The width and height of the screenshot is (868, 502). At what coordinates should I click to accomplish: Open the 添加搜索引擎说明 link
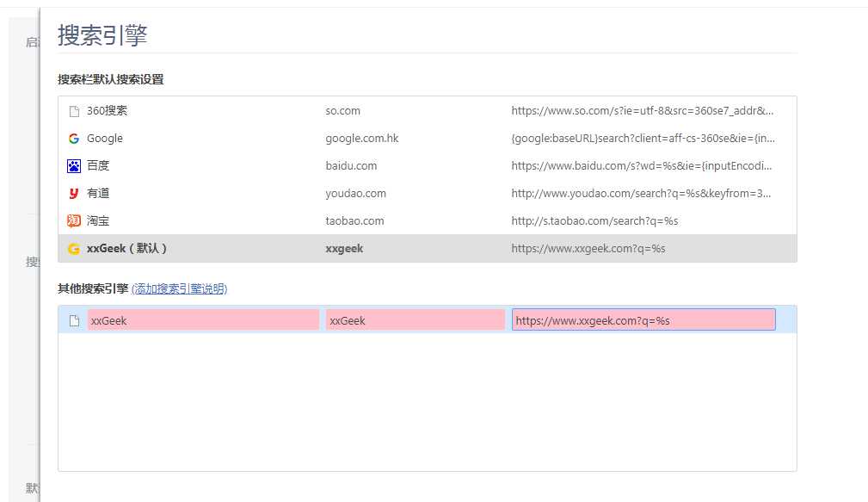pos(179,288)
